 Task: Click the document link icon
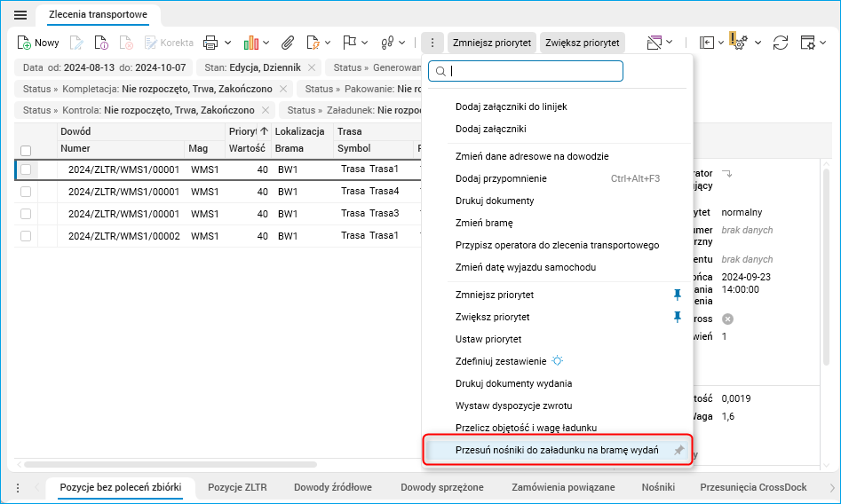pyautogui.click(x=313, y=43)
